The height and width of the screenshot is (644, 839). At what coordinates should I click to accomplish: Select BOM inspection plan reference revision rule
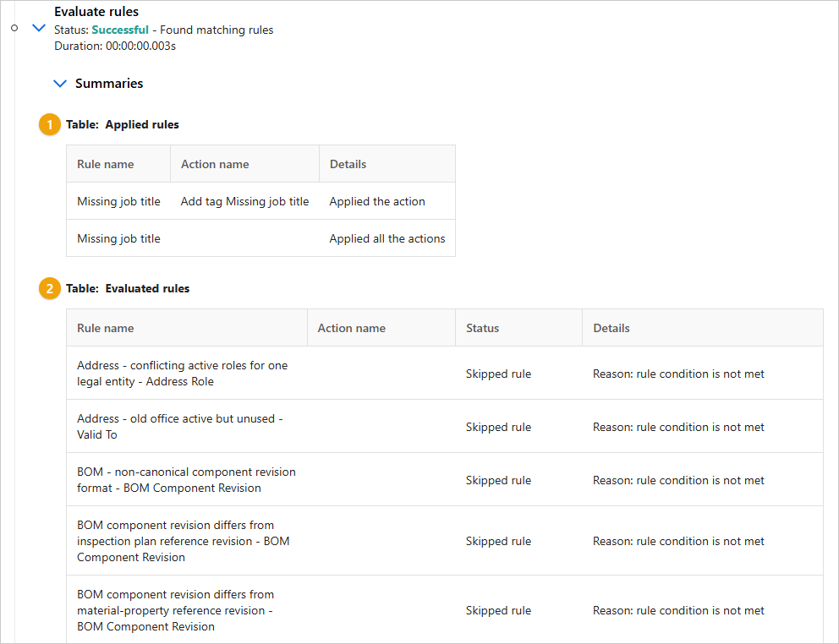click(184, 541)
